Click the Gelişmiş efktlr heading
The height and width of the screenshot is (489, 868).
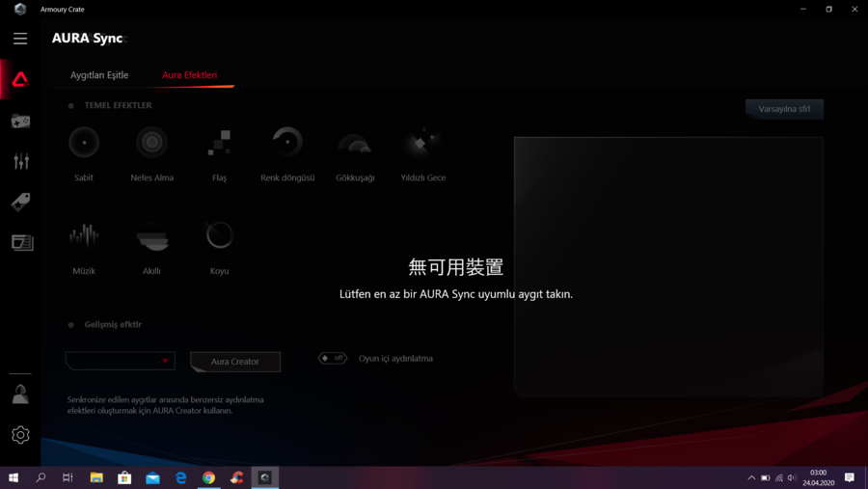click(x=113, y=324)
